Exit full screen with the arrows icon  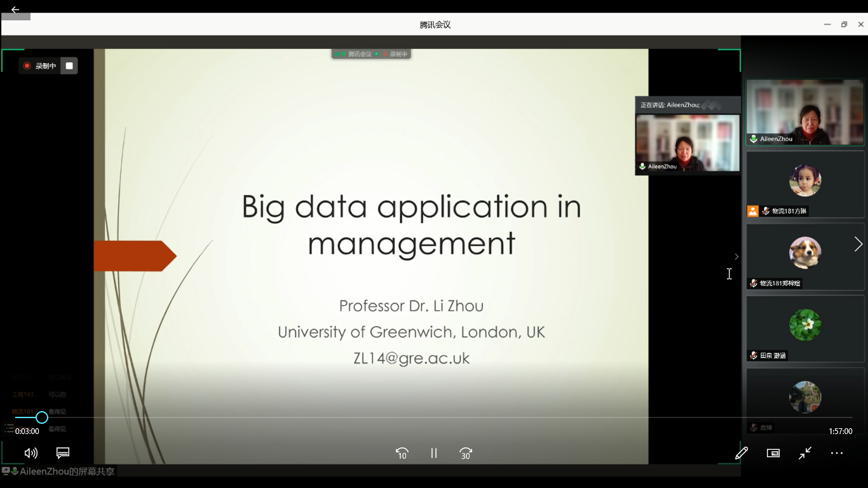coord(805,453)
